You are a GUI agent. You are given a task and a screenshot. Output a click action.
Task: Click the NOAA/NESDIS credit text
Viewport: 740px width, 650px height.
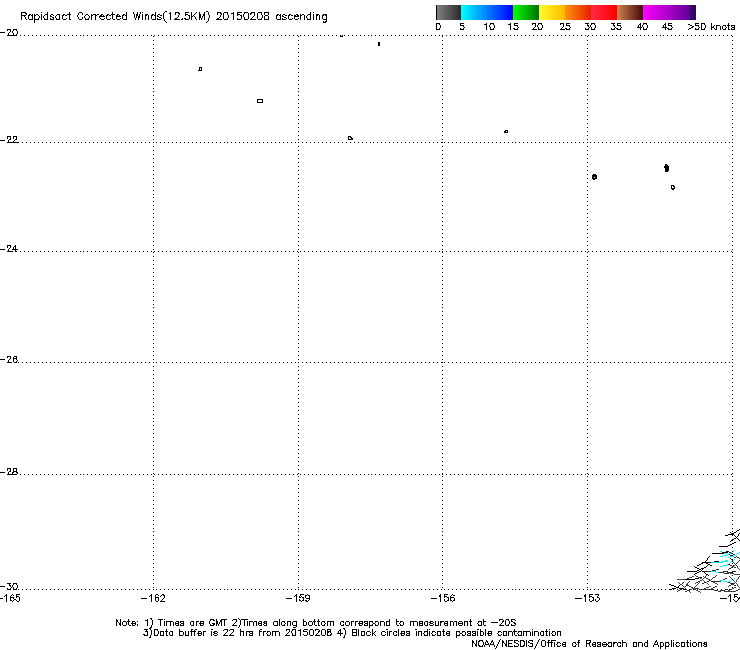[x=589, y=644]
